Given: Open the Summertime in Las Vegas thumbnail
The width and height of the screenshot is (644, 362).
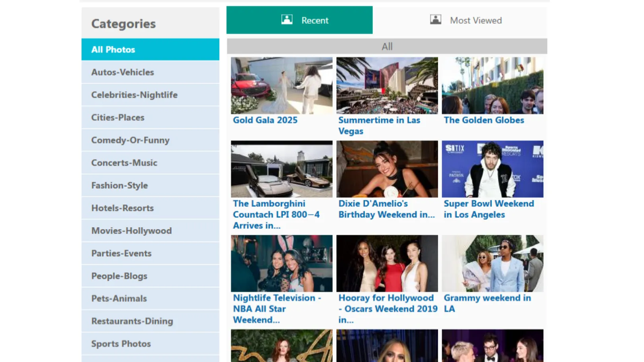Looking at the screenshot, I should [387, 85].
